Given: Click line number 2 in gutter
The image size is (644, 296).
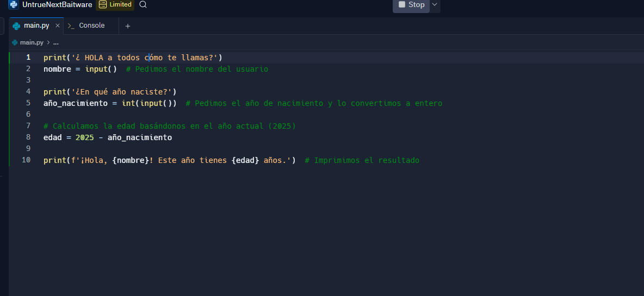Looking at the screenshot, I should [x=28, y=69].
